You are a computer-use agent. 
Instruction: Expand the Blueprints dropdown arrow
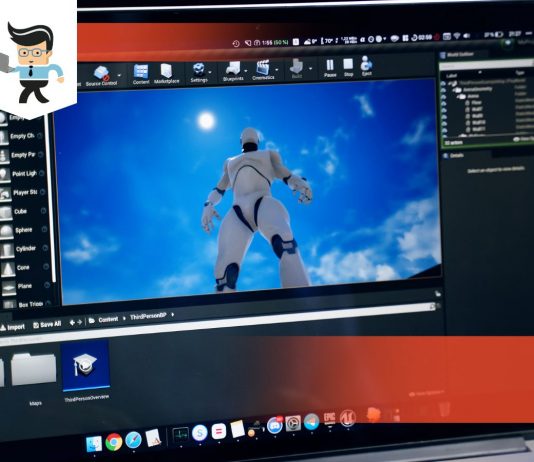(246, 71)
